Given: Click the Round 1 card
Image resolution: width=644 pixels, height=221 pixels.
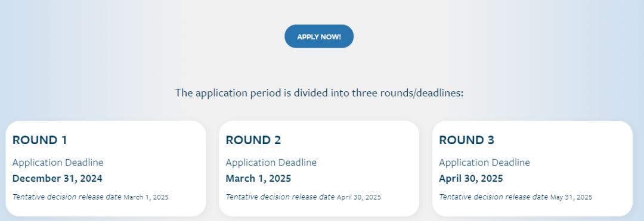Looking at the screenshot, I should coord(106,169).
